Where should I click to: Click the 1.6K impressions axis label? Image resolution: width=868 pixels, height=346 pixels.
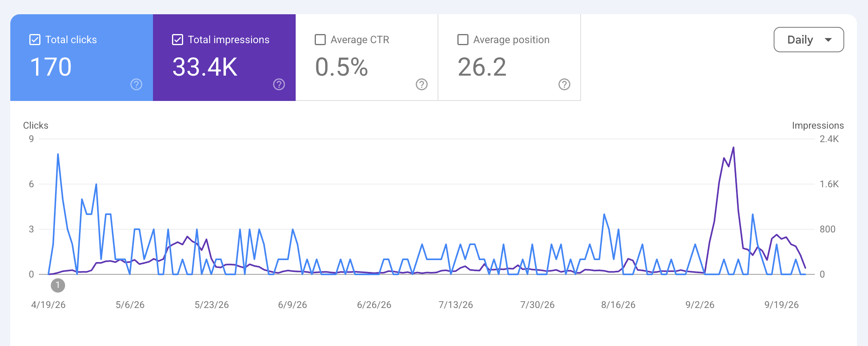pyautogui.click(x=829, y=184)
